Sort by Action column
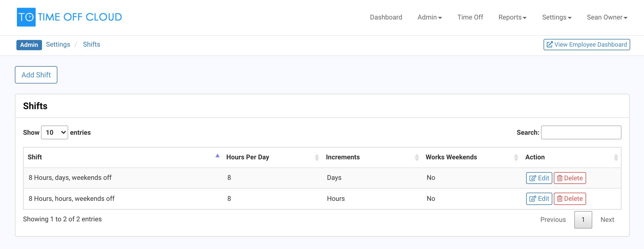 571,157
